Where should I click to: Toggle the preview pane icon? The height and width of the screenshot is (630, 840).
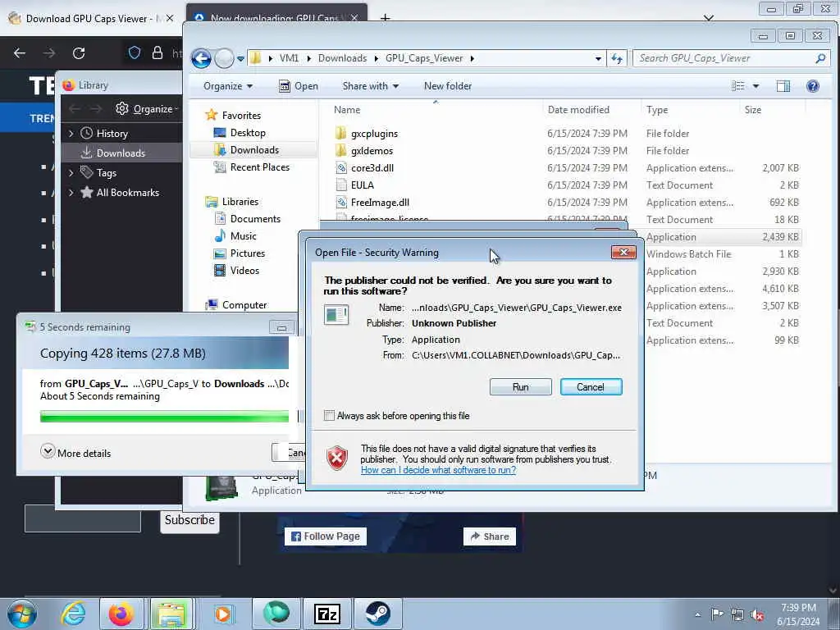click(x=783, y=86)
